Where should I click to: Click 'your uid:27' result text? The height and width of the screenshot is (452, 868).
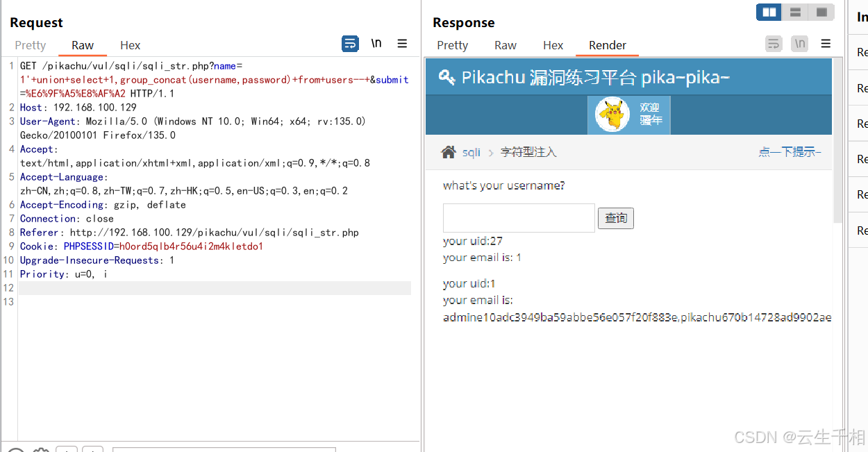click(x=473, y=241)
